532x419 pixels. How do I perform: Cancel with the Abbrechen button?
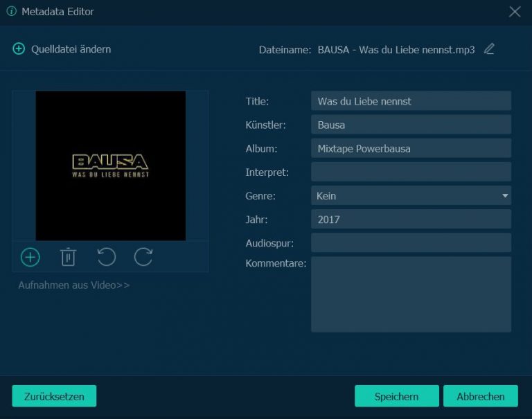click(x=481, y=396)
